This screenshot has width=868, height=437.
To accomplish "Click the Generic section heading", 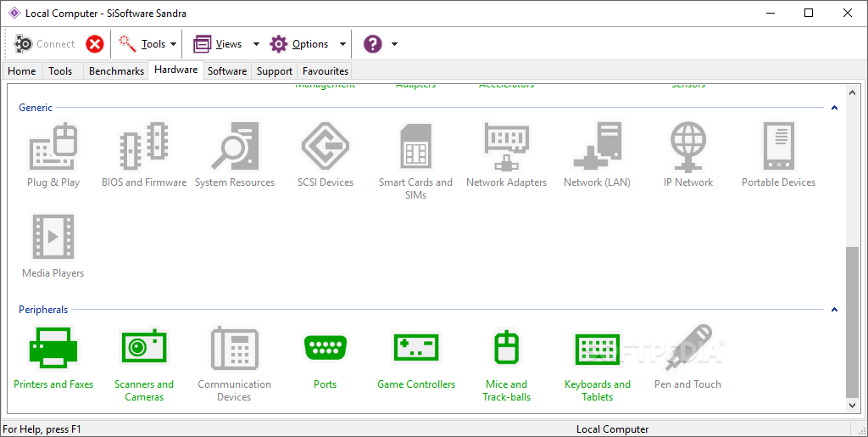I will (x=36, y=108).
